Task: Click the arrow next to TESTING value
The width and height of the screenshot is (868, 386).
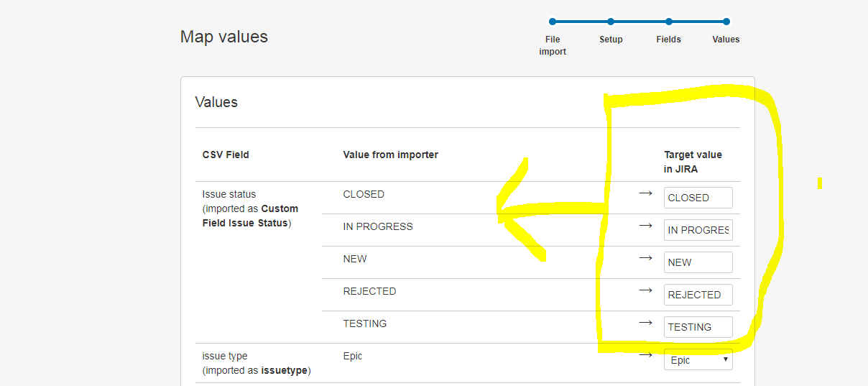Action: [x=645, y=323]
